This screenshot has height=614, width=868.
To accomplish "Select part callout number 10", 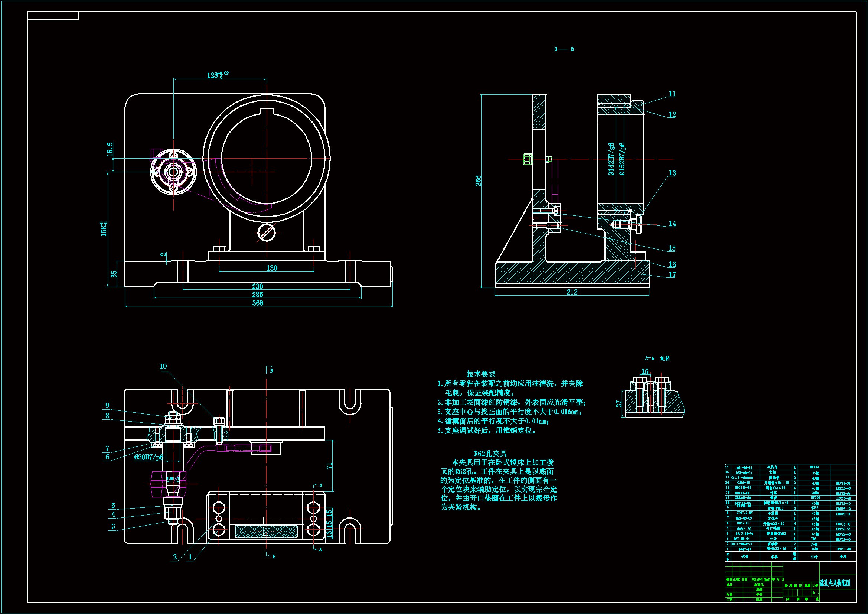I will click(163, 366).
